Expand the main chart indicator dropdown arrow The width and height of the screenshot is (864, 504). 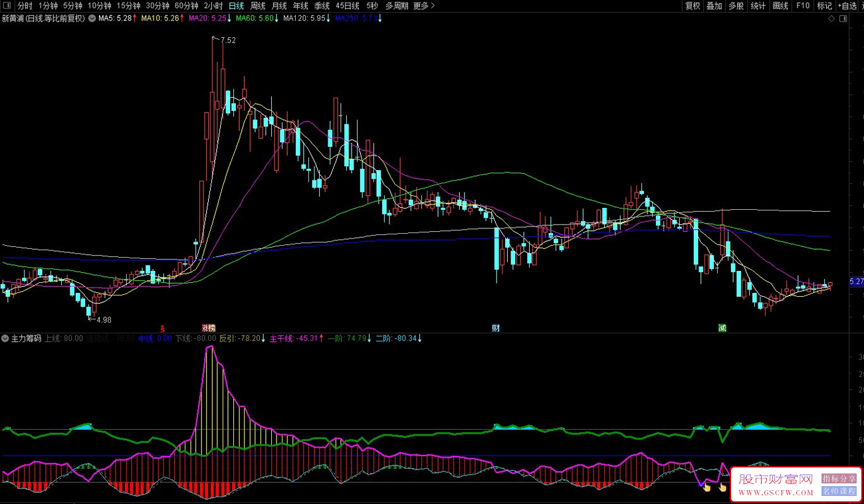point(92,19)
